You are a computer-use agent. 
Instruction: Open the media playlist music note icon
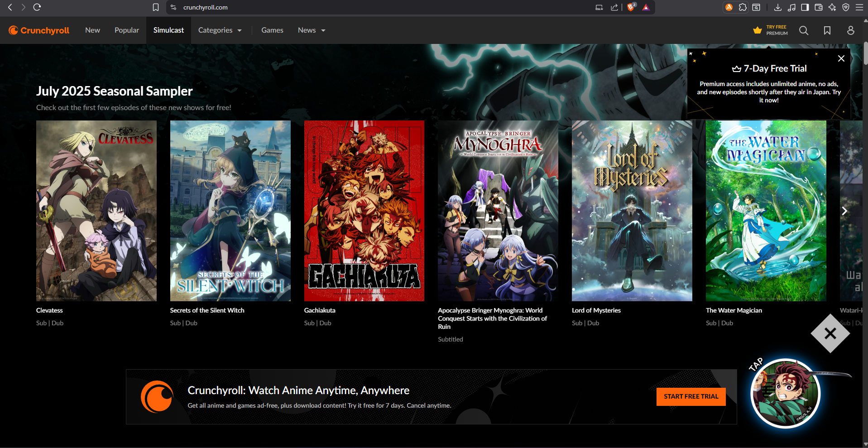coord(791,7)
